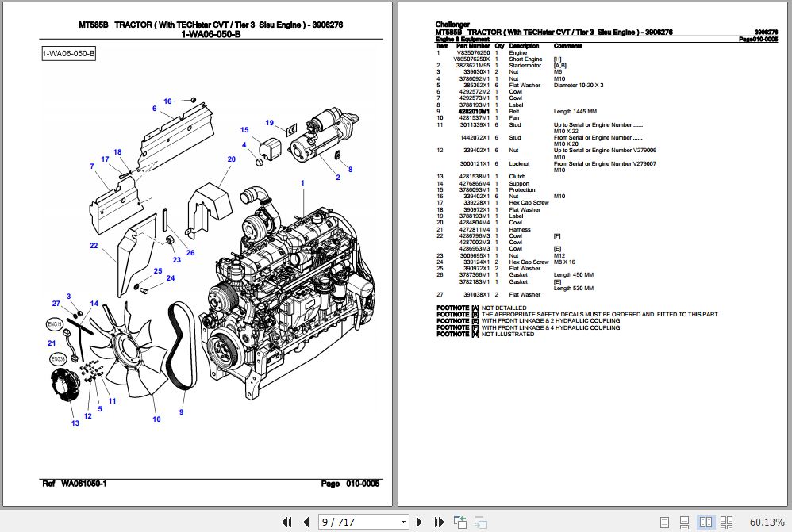Return to the previous view using history arrow
The width and height of the screenshot is (792, 532).
pos(459,522)
